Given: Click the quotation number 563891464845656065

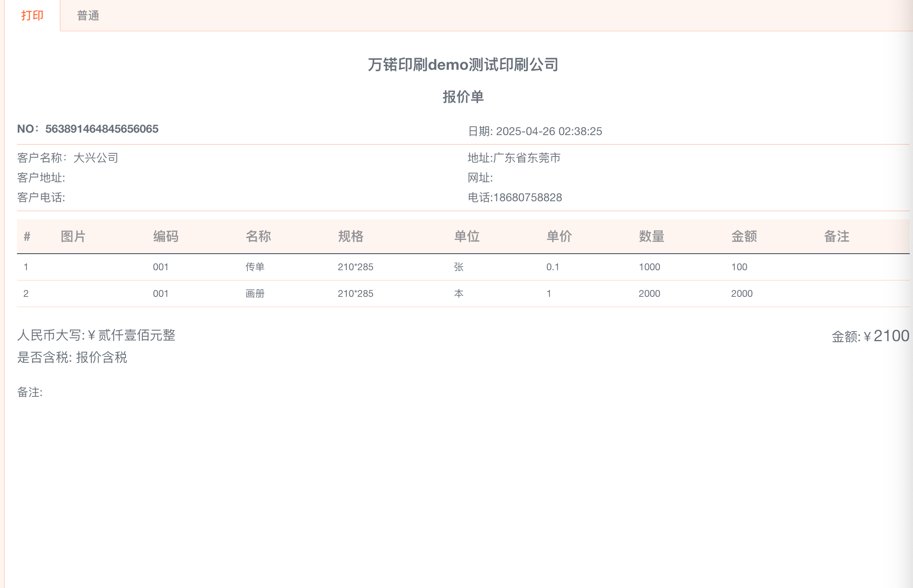Looking at the screenshot, I should click(102, 129).
